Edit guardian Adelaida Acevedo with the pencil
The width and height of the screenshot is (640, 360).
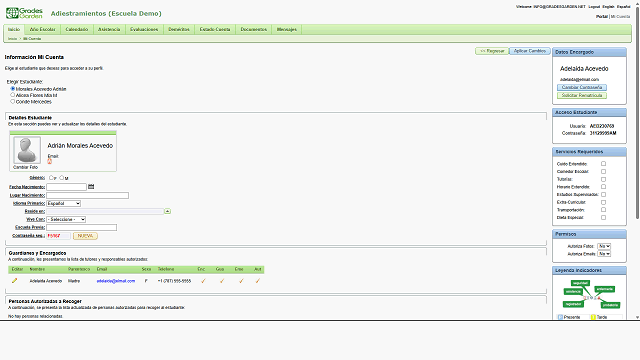click(15, 281)
